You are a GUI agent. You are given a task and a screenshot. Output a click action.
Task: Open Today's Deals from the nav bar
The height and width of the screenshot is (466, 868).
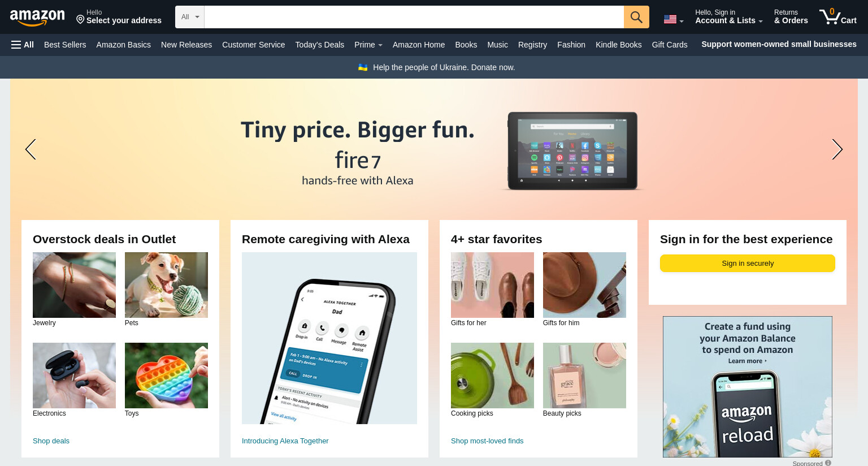(x=320, y=45)
